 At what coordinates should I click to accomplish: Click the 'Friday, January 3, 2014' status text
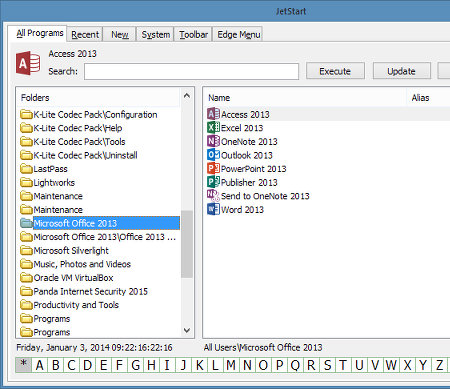63,347
